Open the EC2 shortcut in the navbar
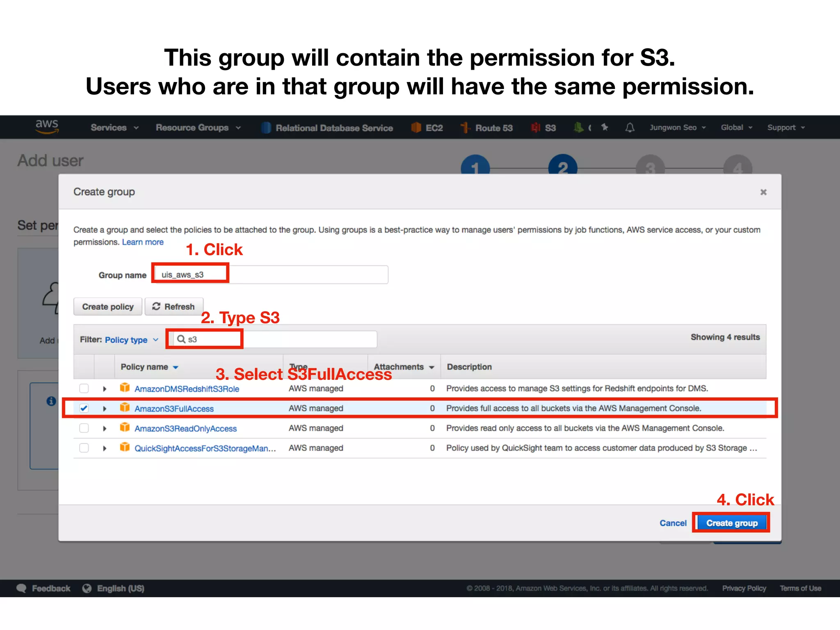 click(427, 128)
